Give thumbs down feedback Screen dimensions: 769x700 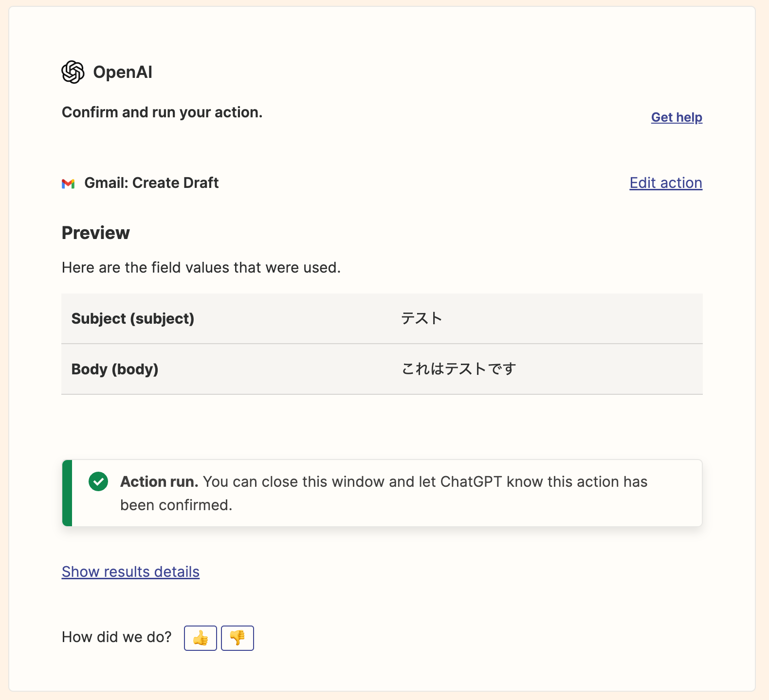[x=238, y=638]
